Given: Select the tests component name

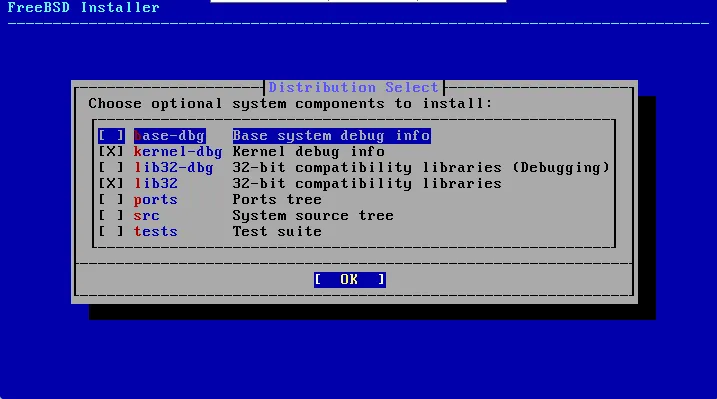Looking at the screenshot, I should (x=155, y=232).
